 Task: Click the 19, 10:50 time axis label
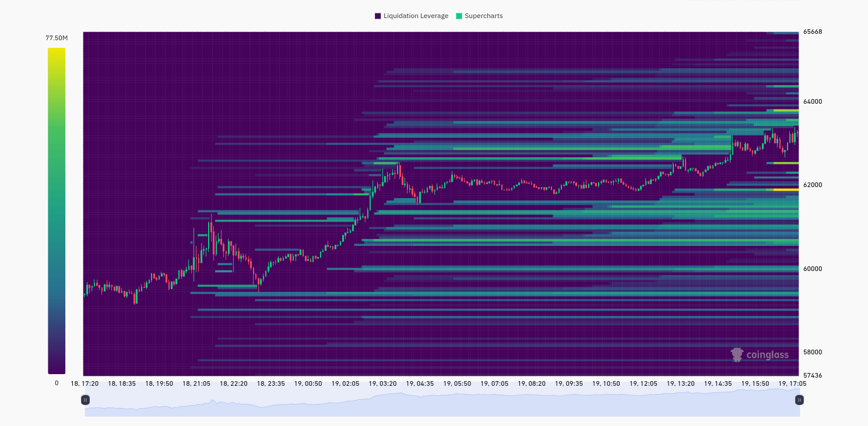tap(606, 383)
